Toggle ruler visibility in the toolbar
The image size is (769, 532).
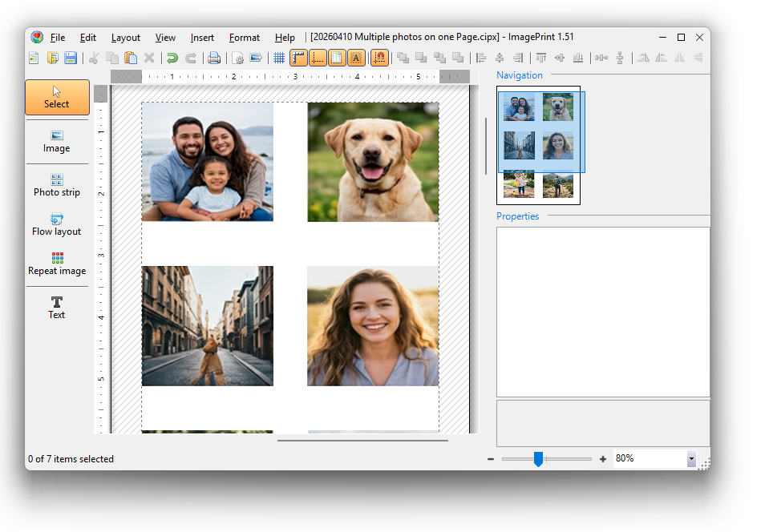tap(297, 57)
